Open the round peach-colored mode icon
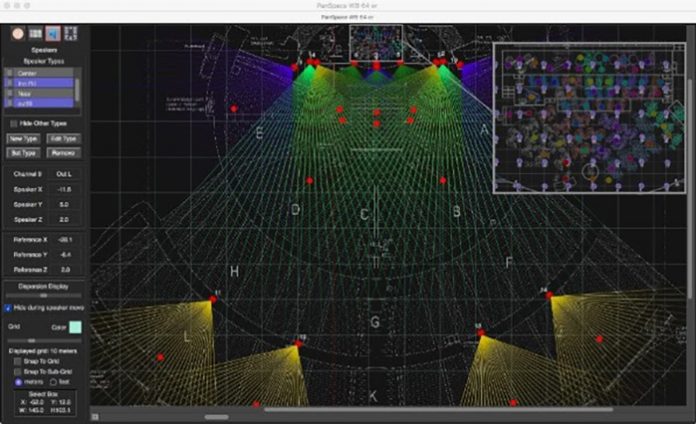Image resolution: width=696 pixels, height=424 pixels. (x=18, y=34)
